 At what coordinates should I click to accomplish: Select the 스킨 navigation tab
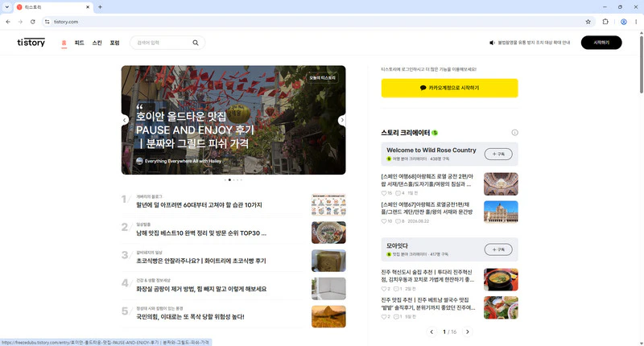point(97,43)
